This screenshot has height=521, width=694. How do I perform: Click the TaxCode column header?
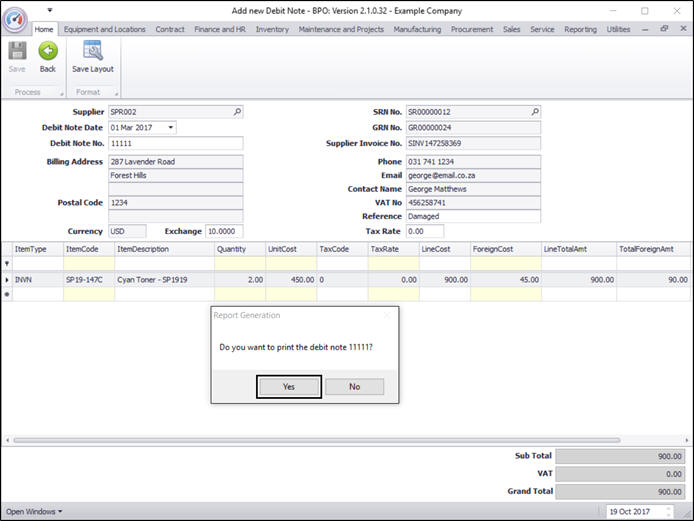click(342, 249)
